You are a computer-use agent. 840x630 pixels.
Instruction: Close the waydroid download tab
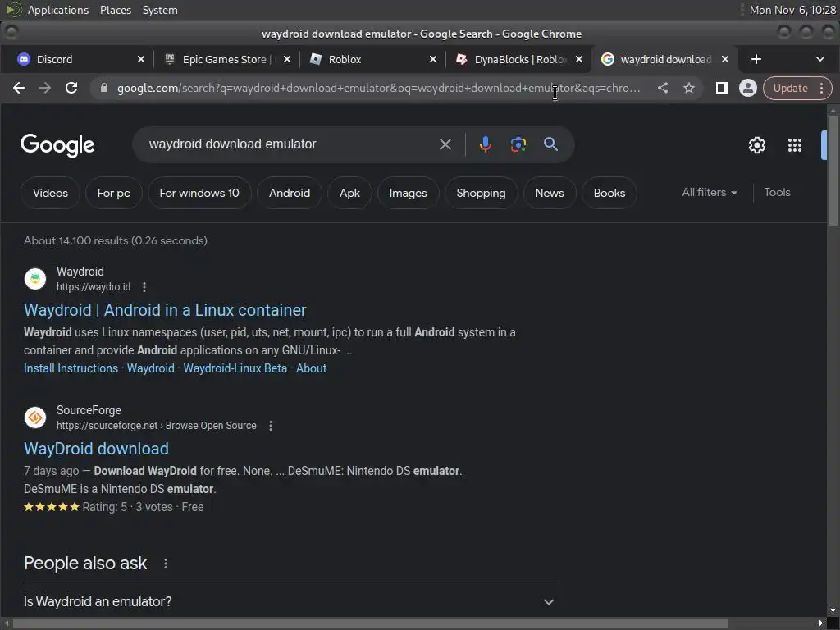725,59
